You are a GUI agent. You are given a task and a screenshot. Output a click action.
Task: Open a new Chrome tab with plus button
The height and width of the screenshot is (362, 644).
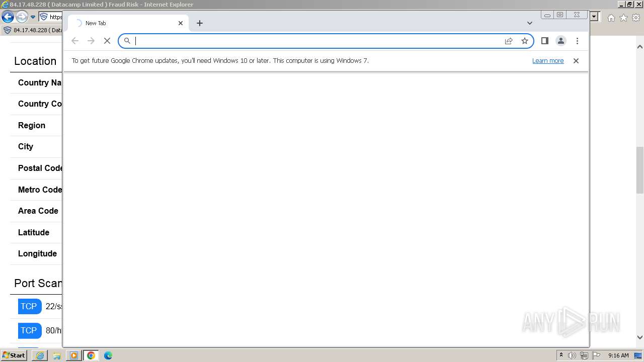pyautogui.click(x=200, y=23)
